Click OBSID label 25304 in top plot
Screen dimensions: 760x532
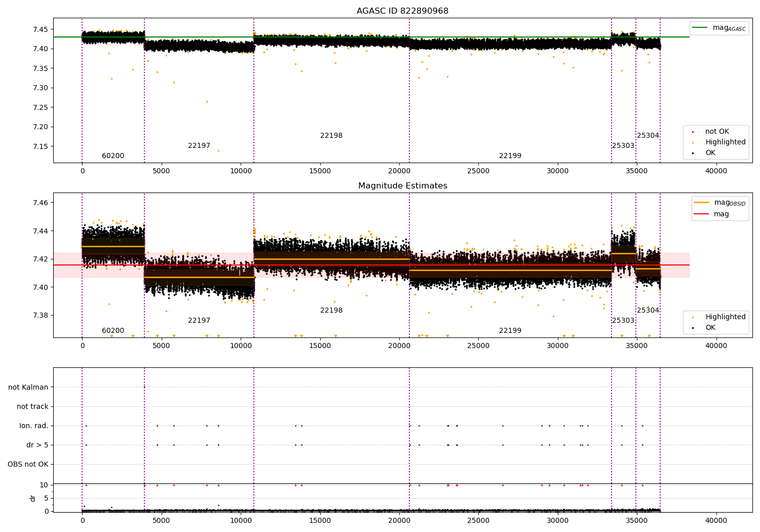[x=648, y=136]
